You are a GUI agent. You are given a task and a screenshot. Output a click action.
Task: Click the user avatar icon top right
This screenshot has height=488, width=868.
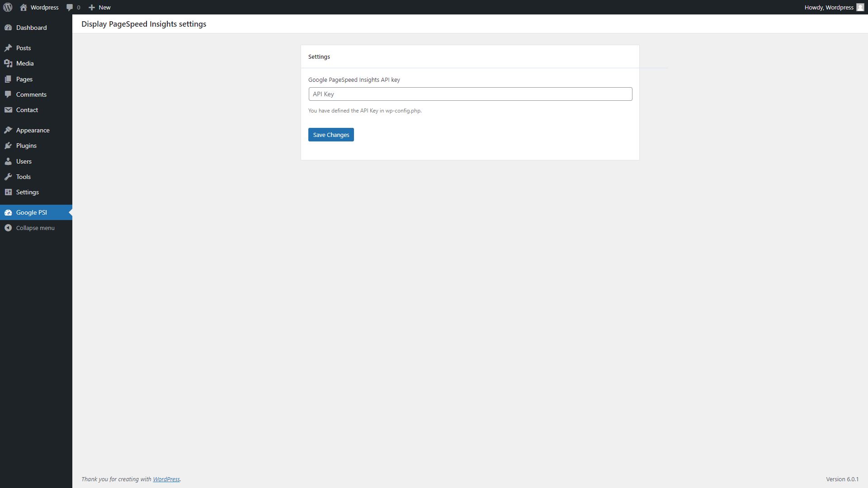(860, 7)
